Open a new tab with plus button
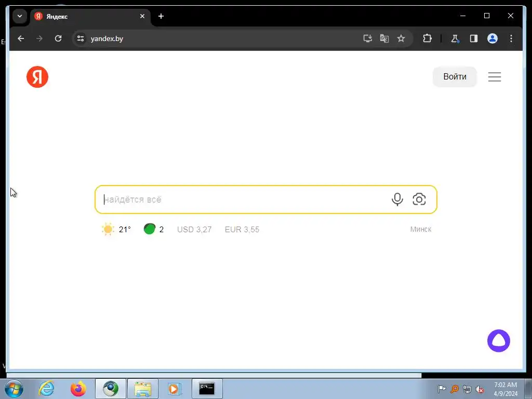 pos(161,16)
